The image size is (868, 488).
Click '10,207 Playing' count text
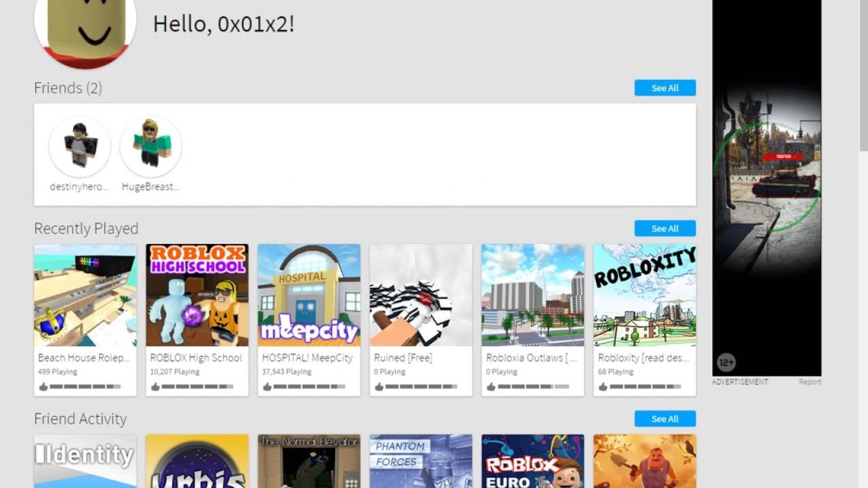point(174,372)
